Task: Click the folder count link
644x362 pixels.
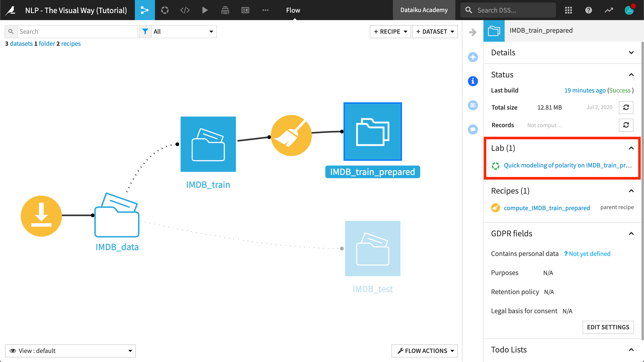Action: [47, 44]
